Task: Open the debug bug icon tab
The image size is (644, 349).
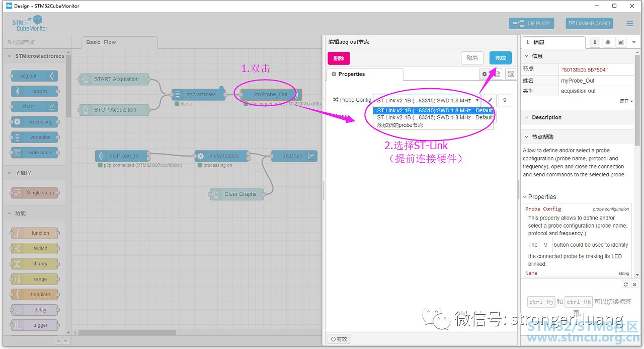Action: point(608,42)
